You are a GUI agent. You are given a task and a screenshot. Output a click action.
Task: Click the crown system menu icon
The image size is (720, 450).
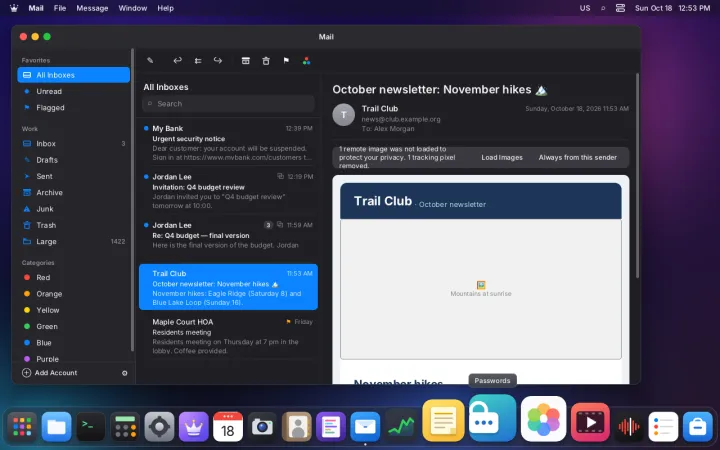14,8
